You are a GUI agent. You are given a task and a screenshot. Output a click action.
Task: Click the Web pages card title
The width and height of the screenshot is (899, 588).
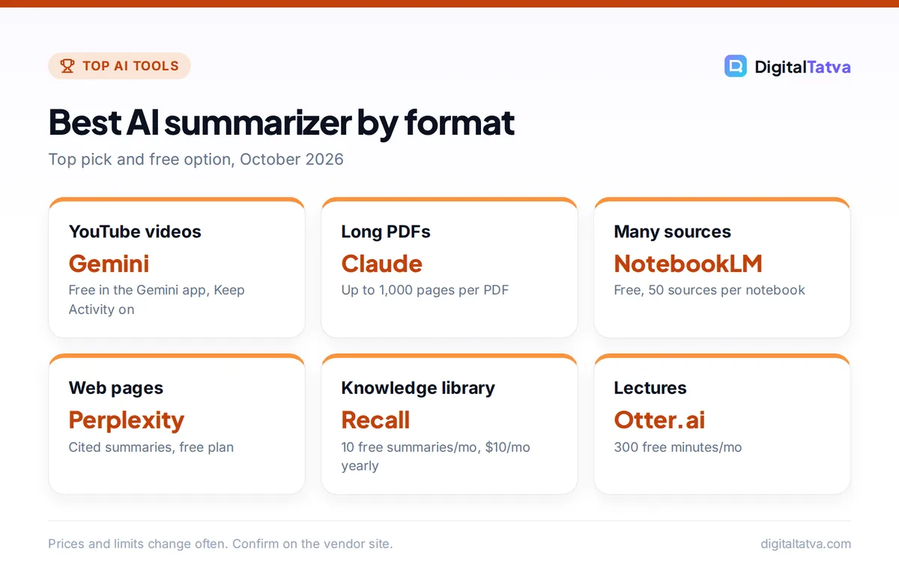116,388
